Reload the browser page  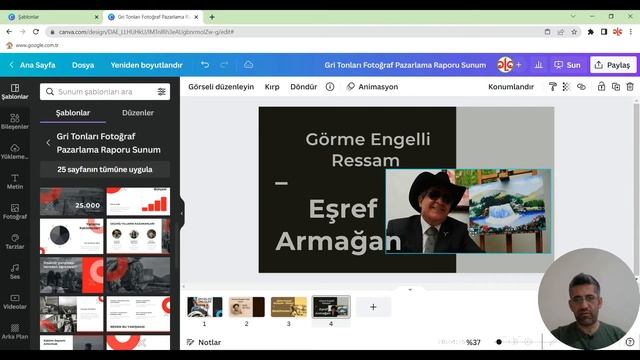pos(36,31)
